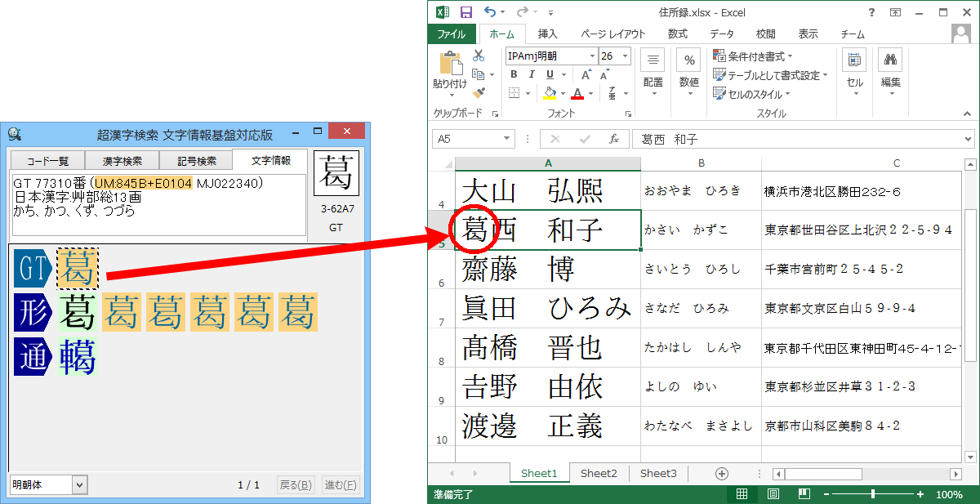This screenshot has height=504, width=980.
Task: Add a new sheet with plus icon
Action: tap(721, 473)
